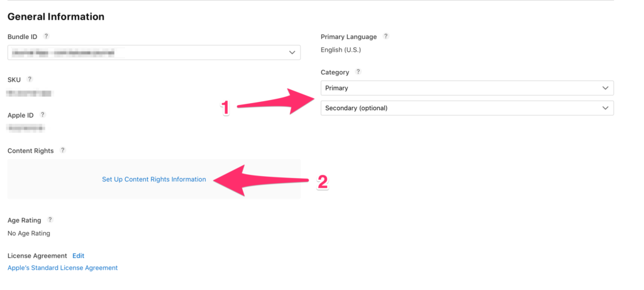Viewport: 644px width, 290px height.
Task: Open the Age Rating help tooltip icon
Action: [x=50, y=220]
